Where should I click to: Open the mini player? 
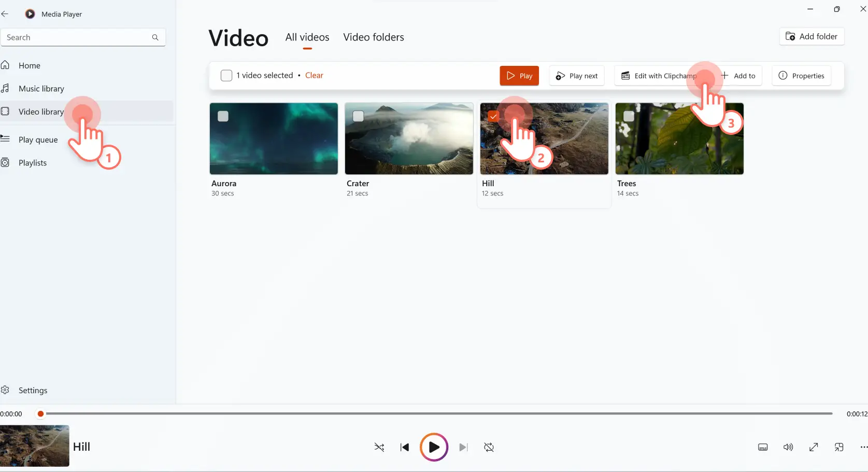tap(839, 447)
